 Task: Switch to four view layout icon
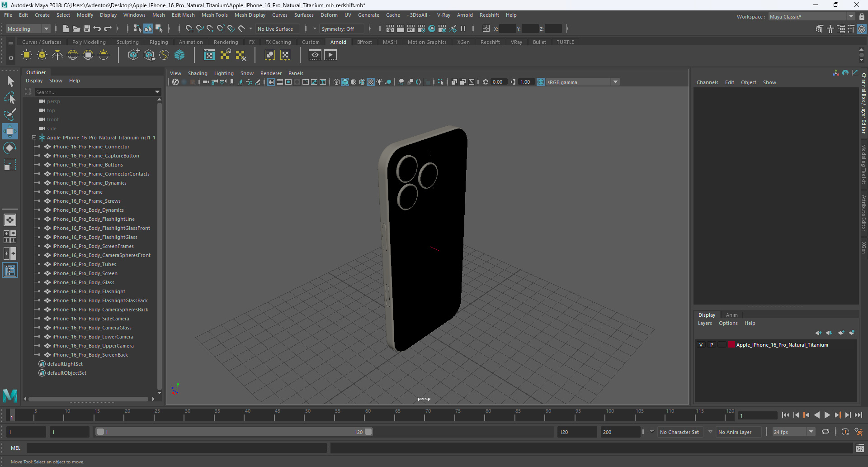coord(10,237)
